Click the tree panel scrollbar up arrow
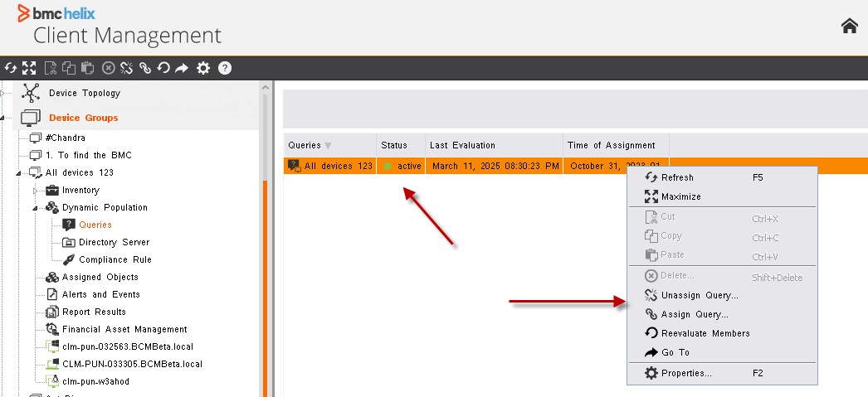This screenshot has width=868, height=397. (265, 87)
